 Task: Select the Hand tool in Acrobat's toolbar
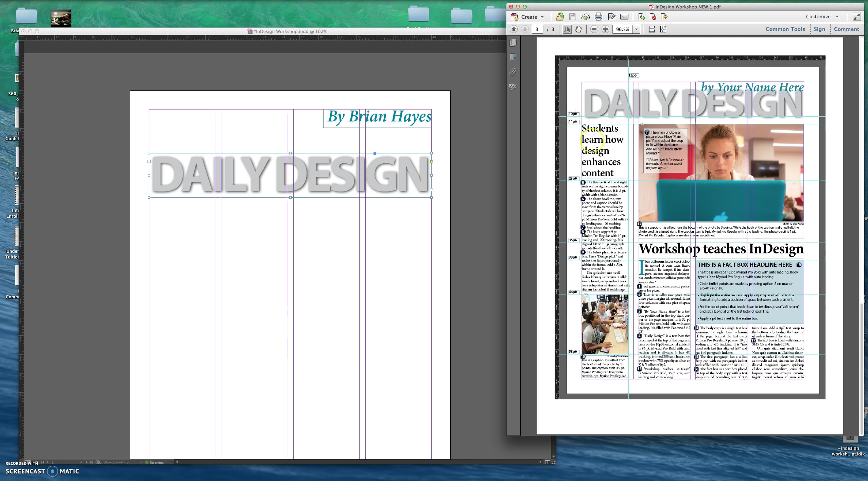(578, 30)
